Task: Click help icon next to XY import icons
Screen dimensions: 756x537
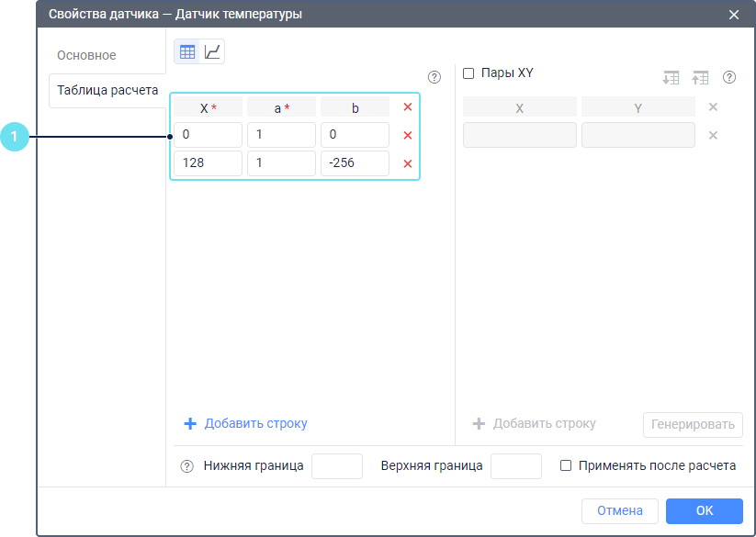Action: click(729, 78)
